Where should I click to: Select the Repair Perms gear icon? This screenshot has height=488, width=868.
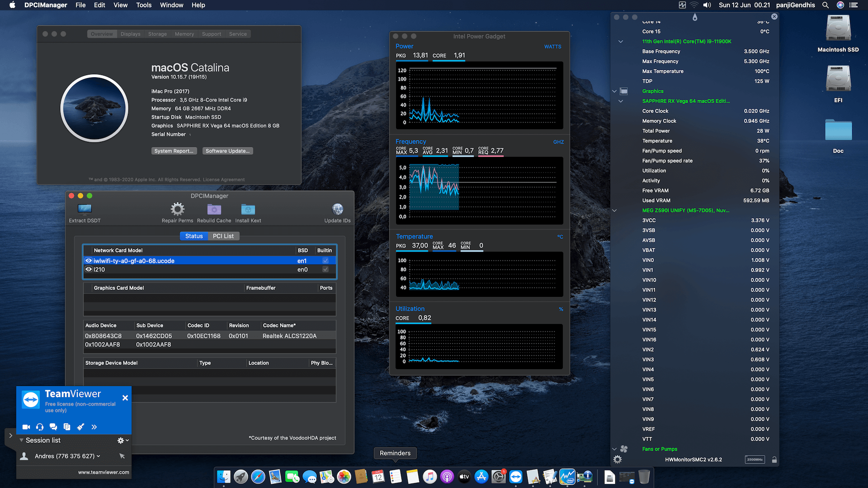[177, 209]
